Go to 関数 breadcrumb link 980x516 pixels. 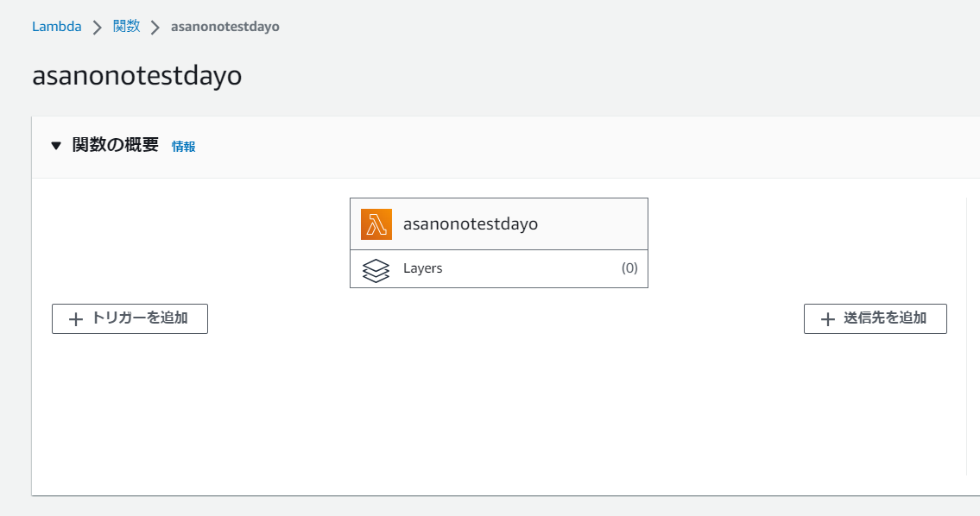[126, 26]
